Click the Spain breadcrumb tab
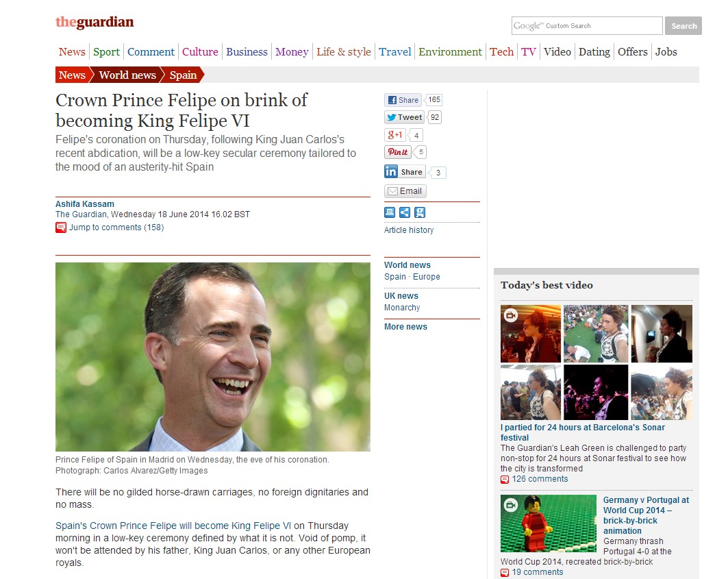This screenshot has height=579, width=728. tap(183, 75)
